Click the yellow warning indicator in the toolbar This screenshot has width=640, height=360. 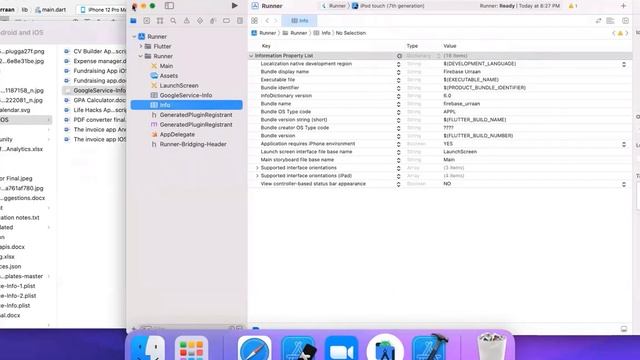(x=573, y=6)
